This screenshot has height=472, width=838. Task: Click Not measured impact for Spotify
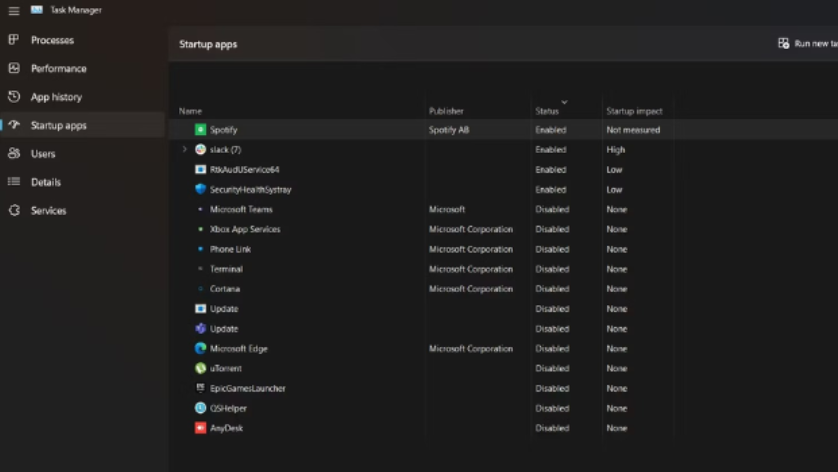click(633, 130)
